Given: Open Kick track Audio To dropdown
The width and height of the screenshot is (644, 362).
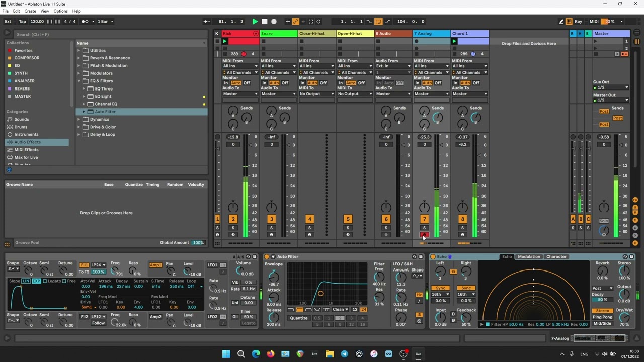Looking at the screenshot, I should coord(240,94).
